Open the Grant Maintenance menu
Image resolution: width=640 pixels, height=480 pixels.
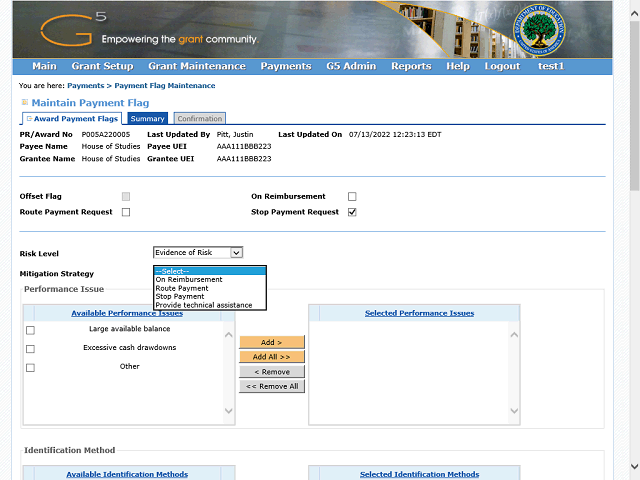pos(197,66)
